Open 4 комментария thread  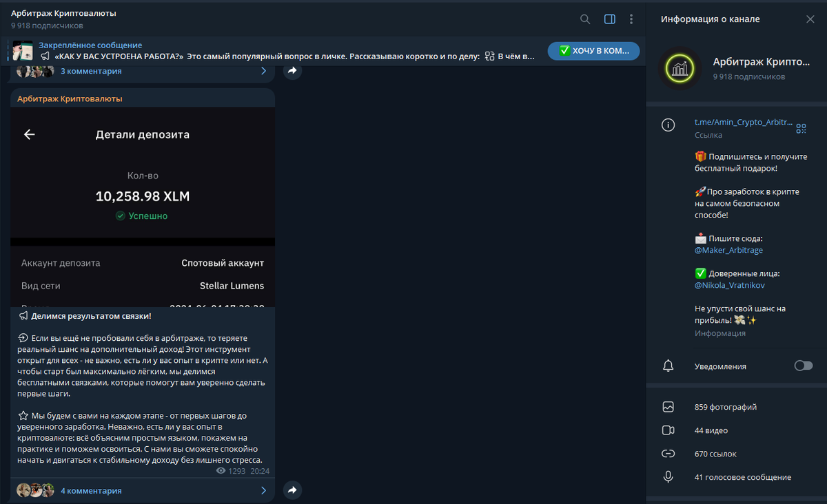coord(91,491)
